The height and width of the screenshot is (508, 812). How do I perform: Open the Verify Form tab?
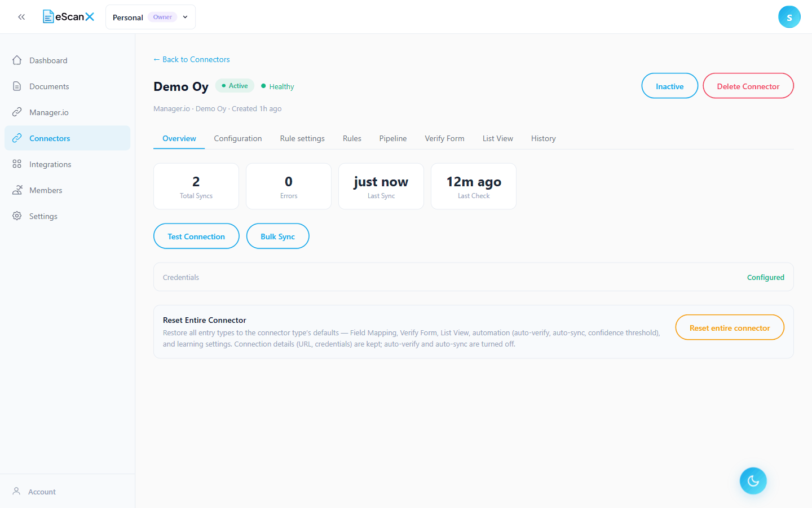pyautogui.click(x=444, y=138)
